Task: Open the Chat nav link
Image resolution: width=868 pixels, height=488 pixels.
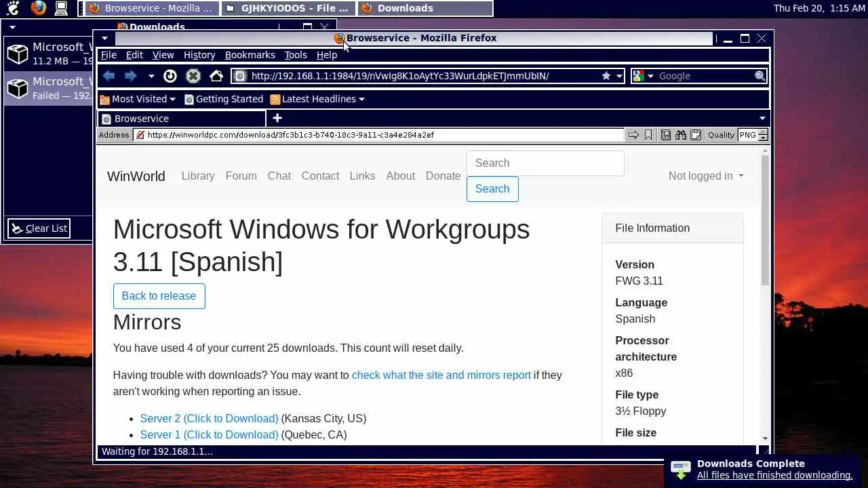Action: pos(279,176)
